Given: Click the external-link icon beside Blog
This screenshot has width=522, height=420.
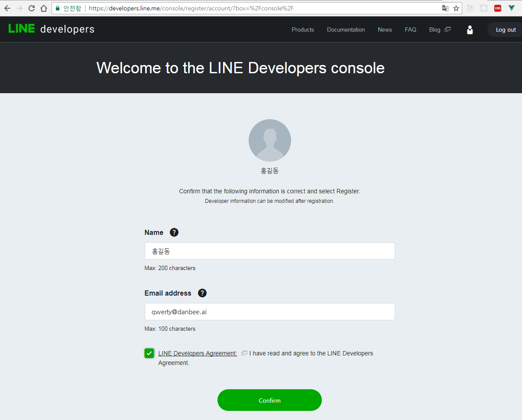Looking at the screenshot, I should pos(448,29).
